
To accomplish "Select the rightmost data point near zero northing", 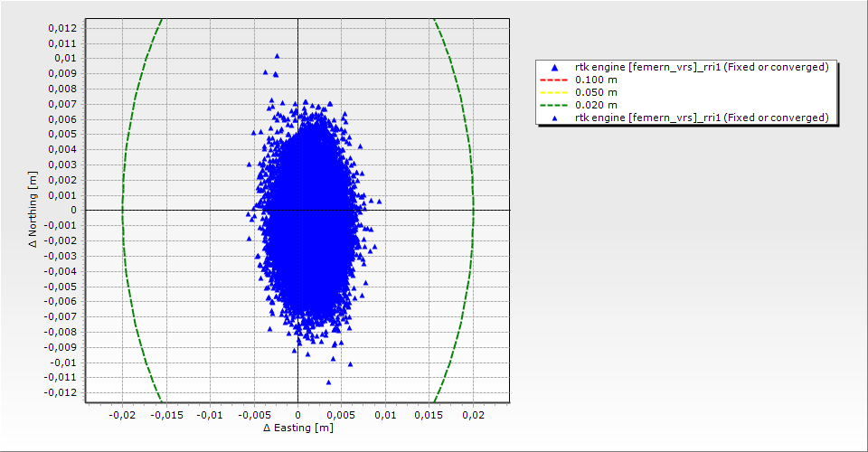I will coord(379,202).
